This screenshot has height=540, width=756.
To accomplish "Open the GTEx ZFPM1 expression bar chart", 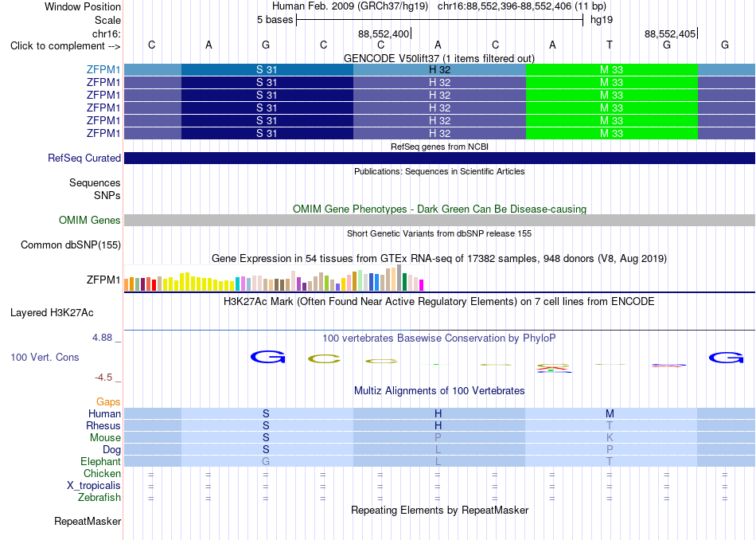I will (274, 278).
